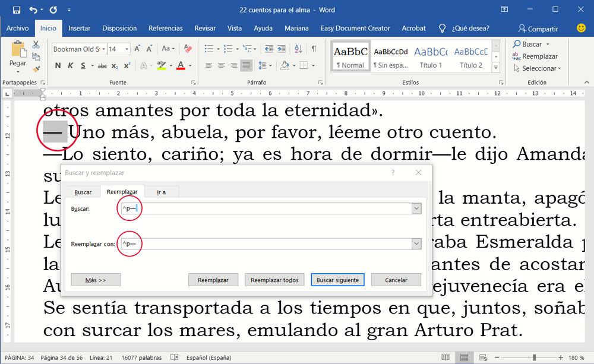Select the Título 1 style
Image resolution: width=594 pixels, height=364 pixels.
pos(431,57)
